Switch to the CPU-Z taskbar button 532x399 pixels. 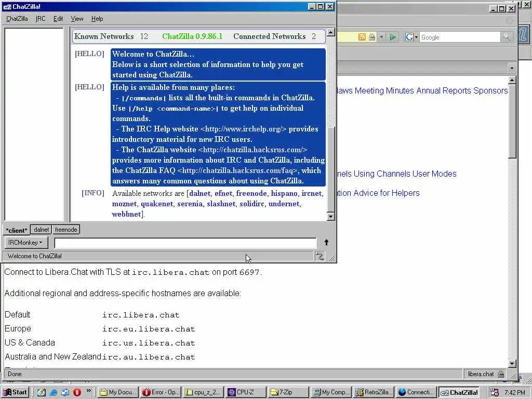(x=245, y=392)
